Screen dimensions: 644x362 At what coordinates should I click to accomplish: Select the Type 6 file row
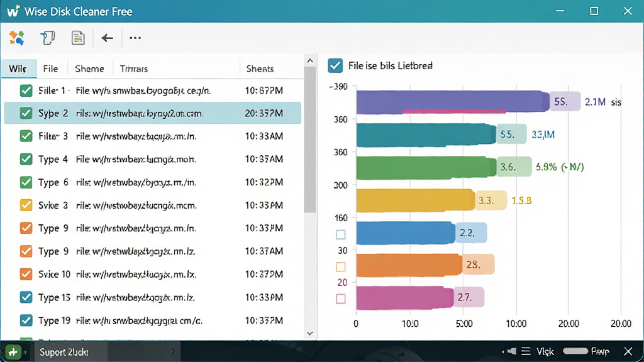[x=152, y=182]
